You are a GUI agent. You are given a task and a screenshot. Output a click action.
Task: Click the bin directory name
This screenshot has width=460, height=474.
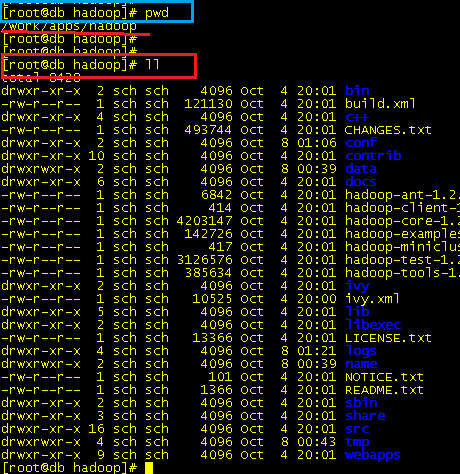pyautogui.click(x=357, y=91)
